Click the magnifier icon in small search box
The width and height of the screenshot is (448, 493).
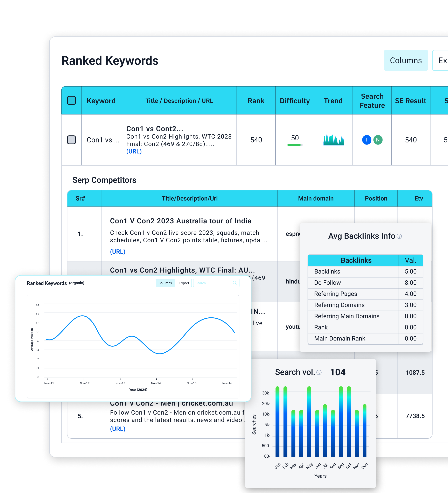point(234,283)
